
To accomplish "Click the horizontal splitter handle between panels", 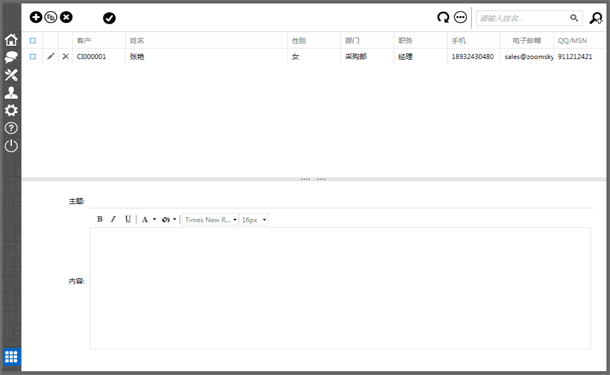I will [314, 179].
